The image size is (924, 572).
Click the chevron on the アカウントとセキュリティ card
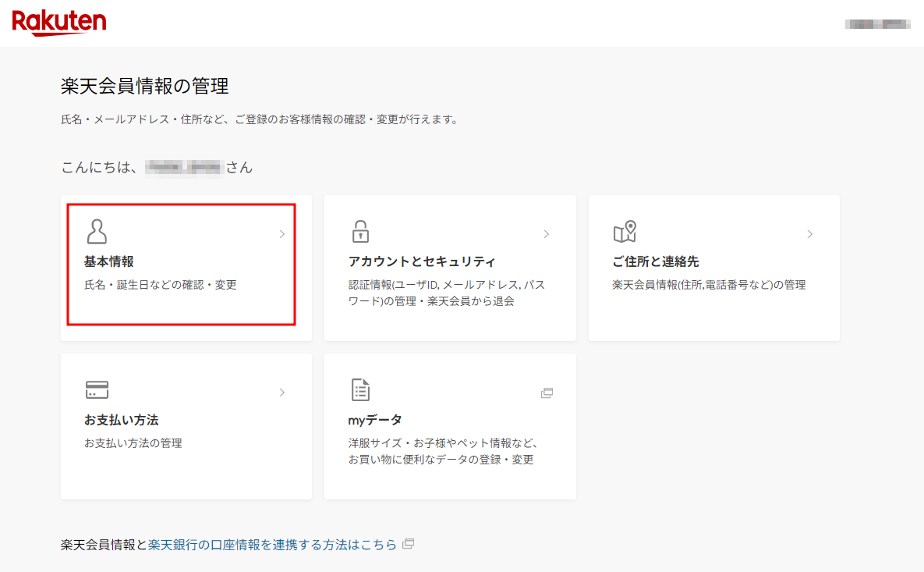(547, 234)
